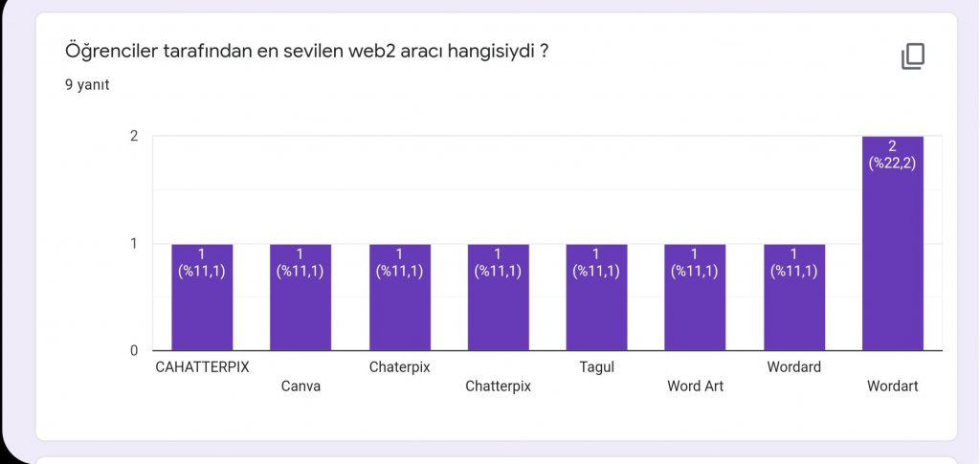Select the Tagul bar
The image size is (980, 464).
pos(596,306)
